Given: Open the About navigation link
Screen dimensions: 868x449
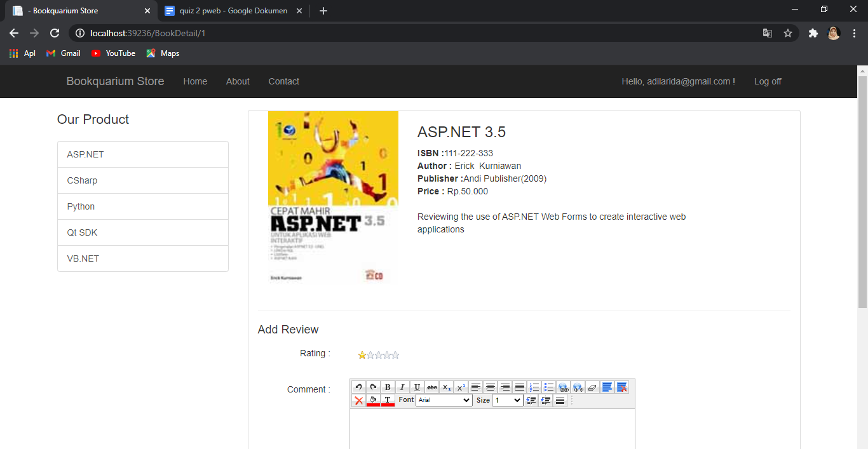Looking at the screenshot, I should (238, 81).
